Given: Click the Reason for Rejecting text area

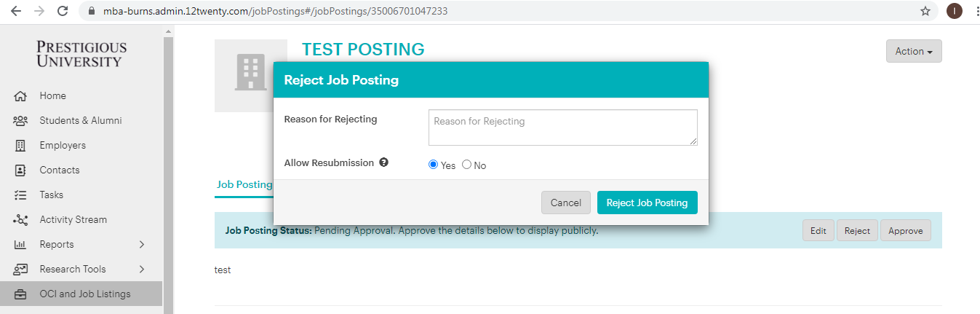Looking at the screenshot, I should 562,127.
